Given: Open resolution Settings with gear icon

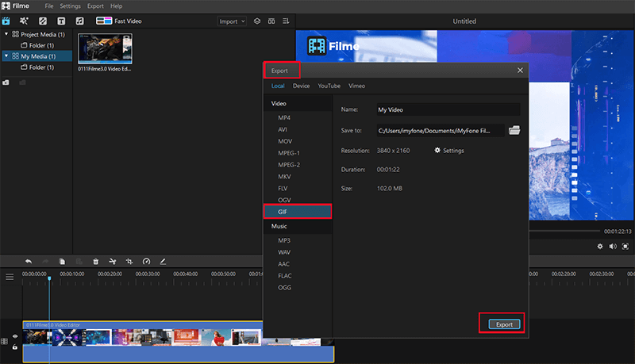Looking at the screenshot, I should click(449, 151).
